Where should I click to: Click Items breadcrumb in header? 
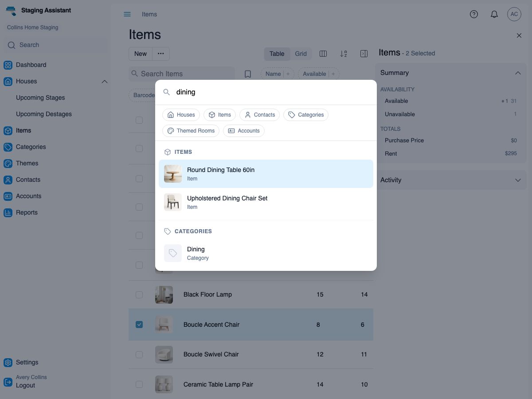[x=149, y=14]
